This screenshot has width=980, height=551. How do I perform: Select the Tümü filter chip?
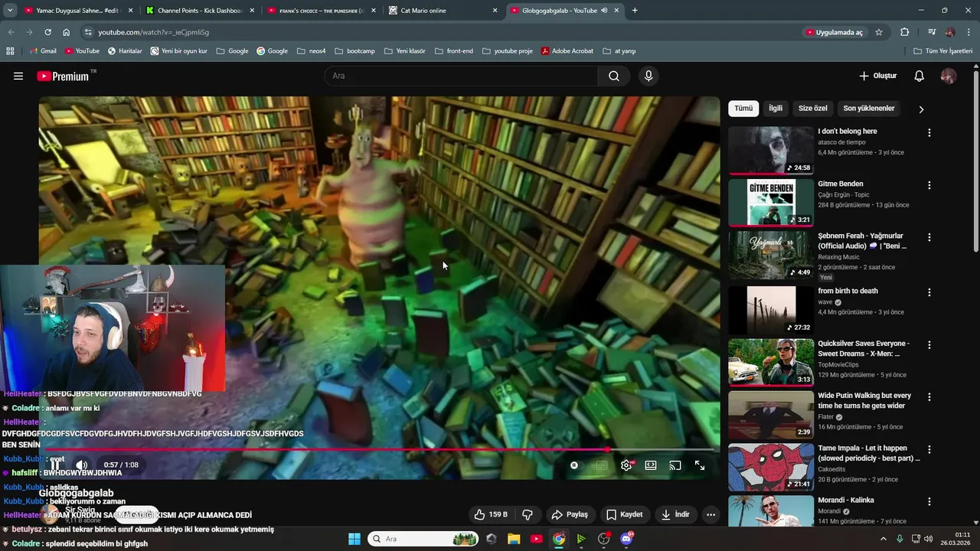click(x=743, y=109)
